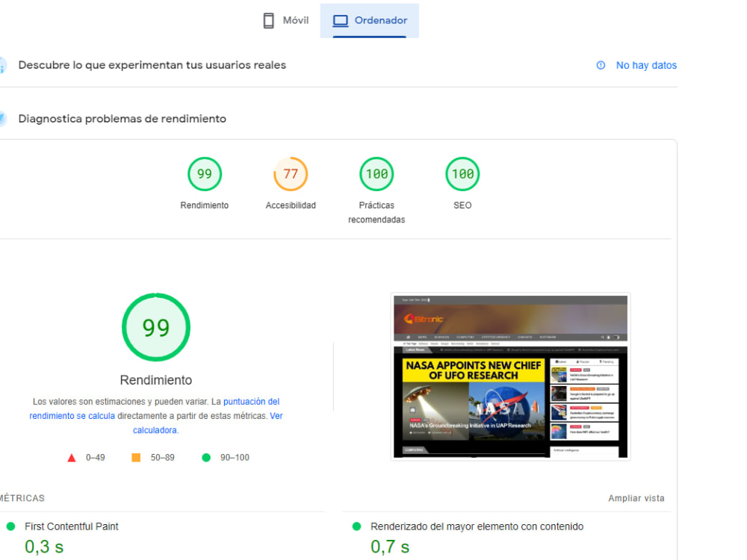The width and height of the screenshot is (747, 560).
Task: Click the orange square 50–89 legend icon
Action: (136, 458)
